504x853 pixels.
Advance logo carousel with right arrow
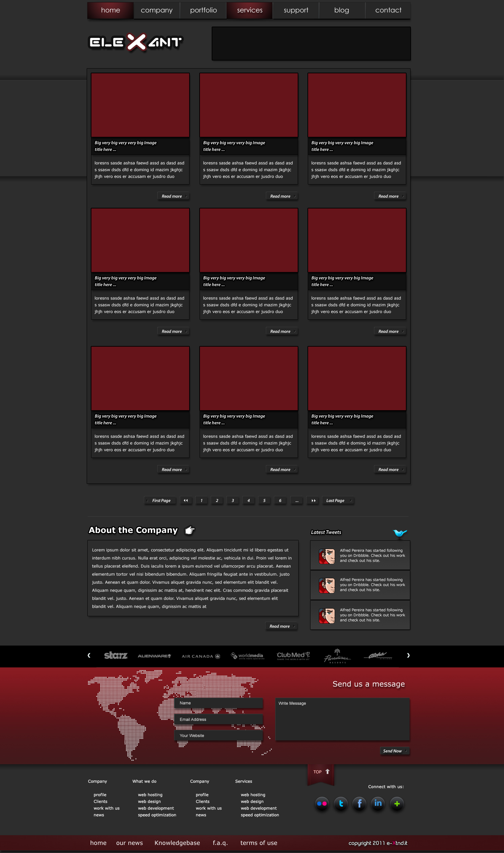coord(408,656)
